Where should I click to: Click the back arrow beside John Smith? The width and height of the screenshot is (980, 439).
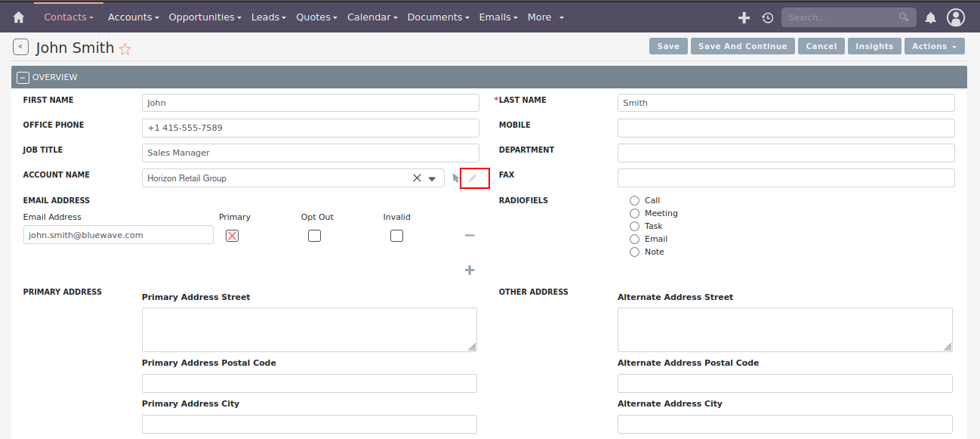[20, 47]
